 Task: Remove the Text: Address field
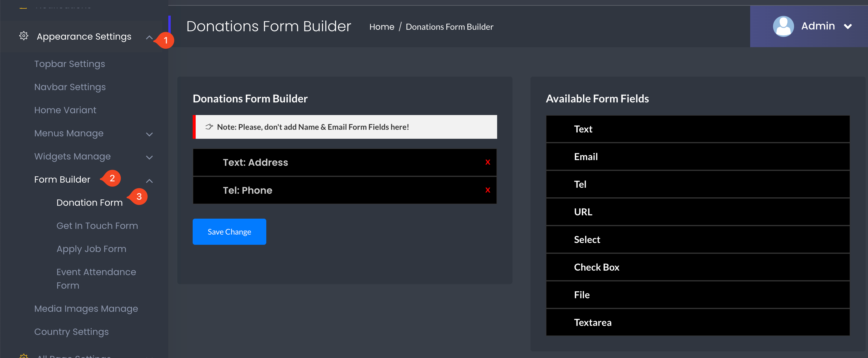[x=487, y=162]
